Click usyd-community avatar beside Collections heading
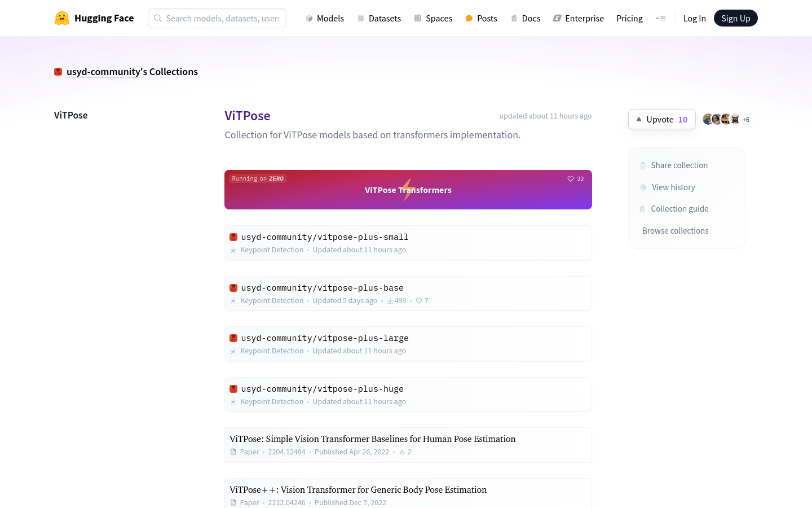This screenshot has width=812, height=508. point(58,72)
